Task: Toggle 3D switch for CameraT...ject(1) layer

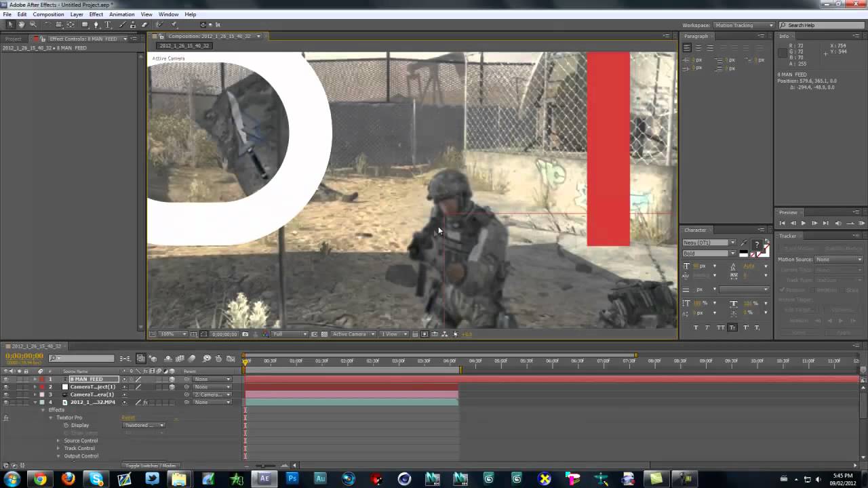Action: [x=172, y=386]
